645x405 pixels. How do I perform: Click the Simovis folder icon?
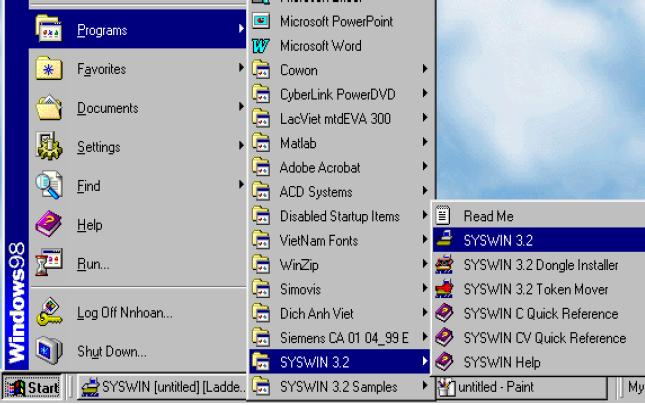(x=261, y=289)
